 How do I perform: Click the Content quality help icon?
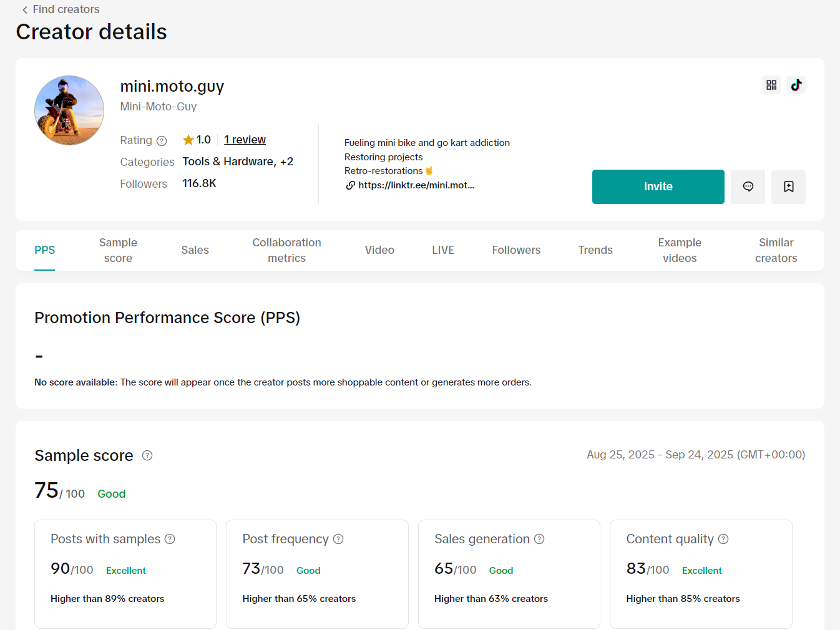click(x=723, y=539)
